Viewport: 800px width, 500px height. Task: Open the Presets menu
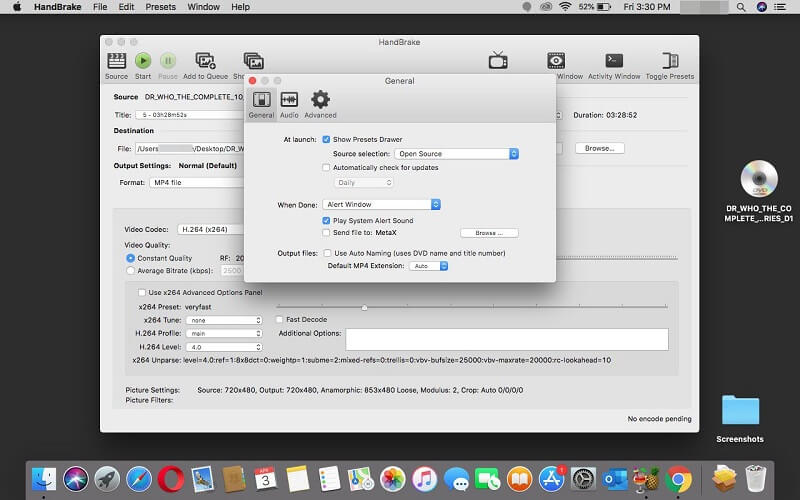pos(160,7)
